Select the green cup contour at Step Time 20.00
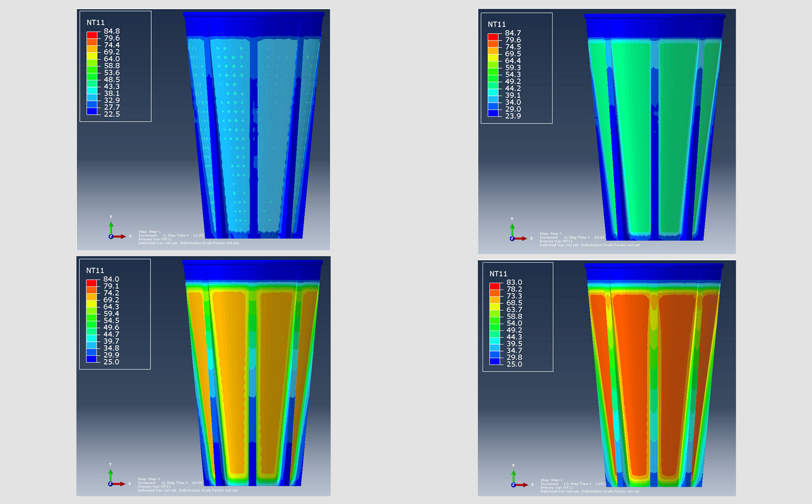Image resolution: width=812 pixels, height=504 pixels. pos(655,127)
